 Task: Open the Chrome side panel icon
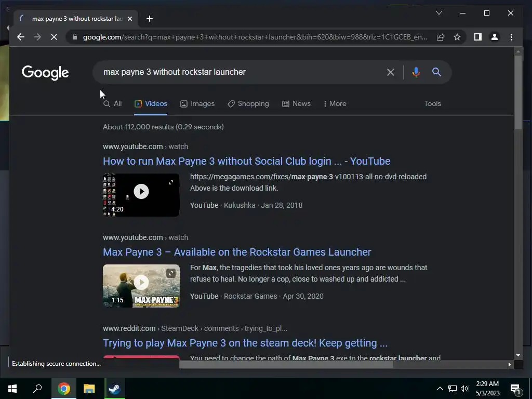point(478,37)
